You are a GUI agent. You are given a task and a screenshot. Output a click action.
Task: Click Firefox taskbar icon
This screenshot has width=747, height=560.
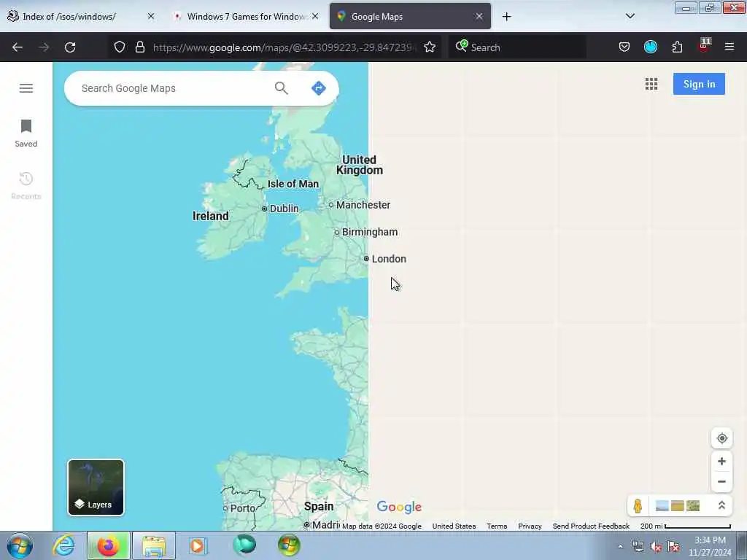108,545
